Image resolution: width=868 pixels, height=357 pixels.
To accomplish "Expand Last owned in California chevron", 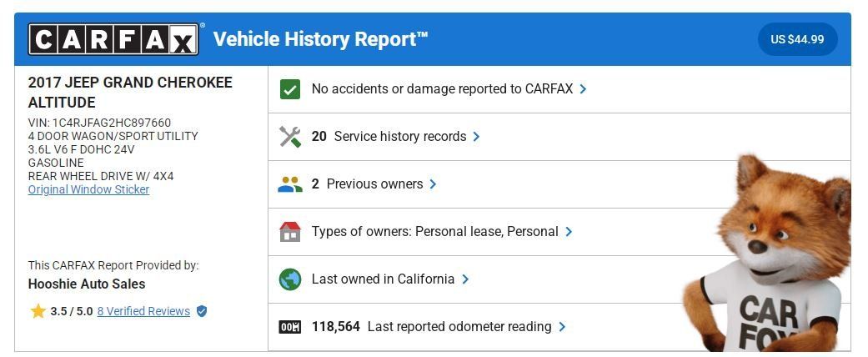I will (465, 279).
